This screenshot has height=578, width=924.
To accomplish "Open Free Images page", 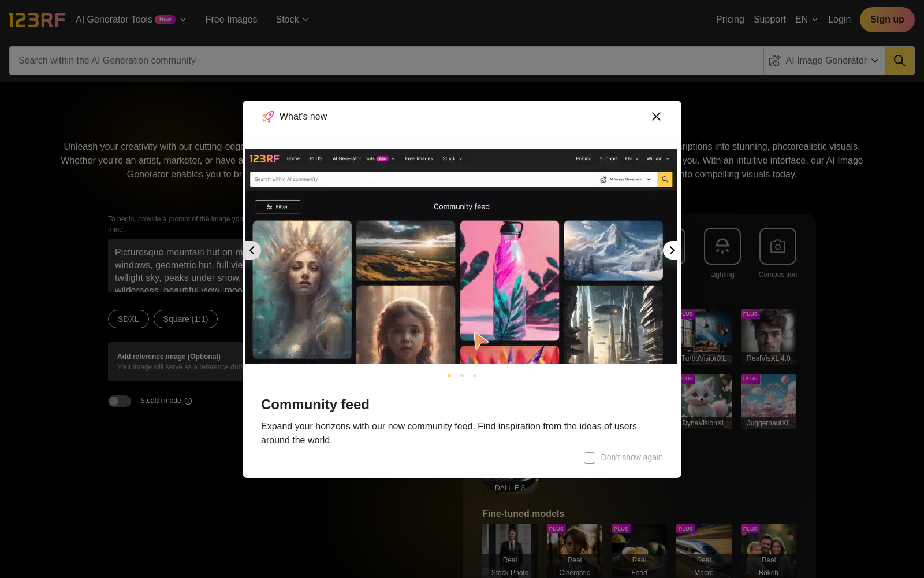I will [x=231, y=20].
